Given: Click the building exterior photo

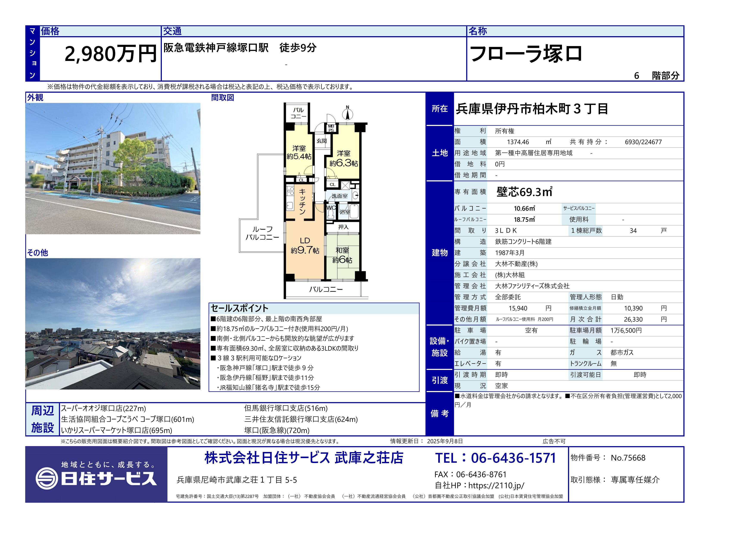Looking at the screenshot, I should 113,168.
